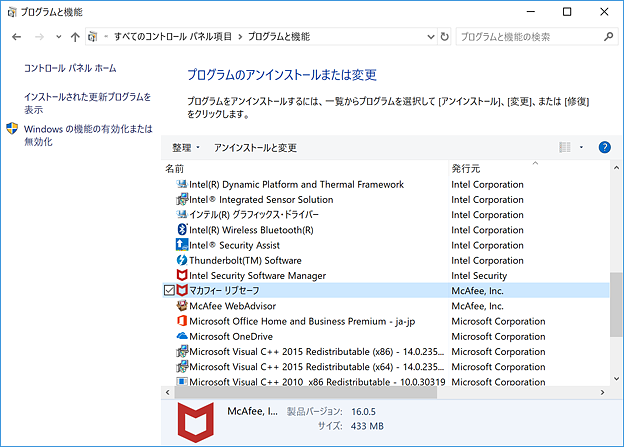Open the 整理 menu
This screenshot has width=624, height=447.
tap(185, 148)
